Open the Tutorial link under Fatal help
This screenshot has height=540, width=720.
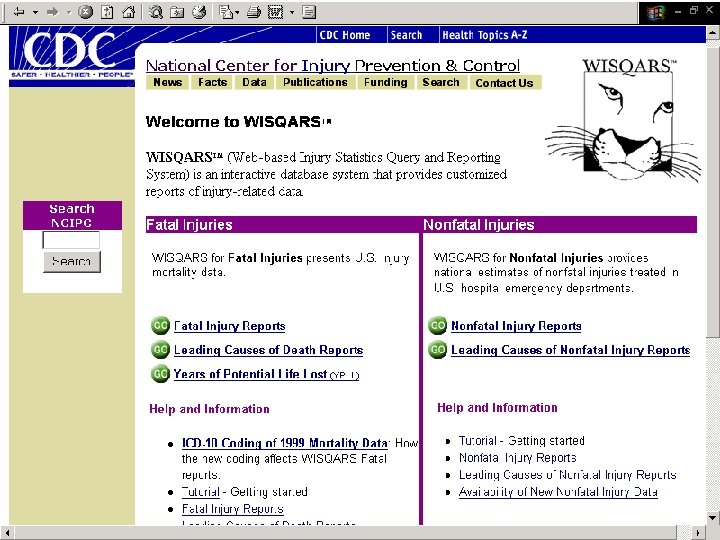pyautogui.click(x=201, y=492)
